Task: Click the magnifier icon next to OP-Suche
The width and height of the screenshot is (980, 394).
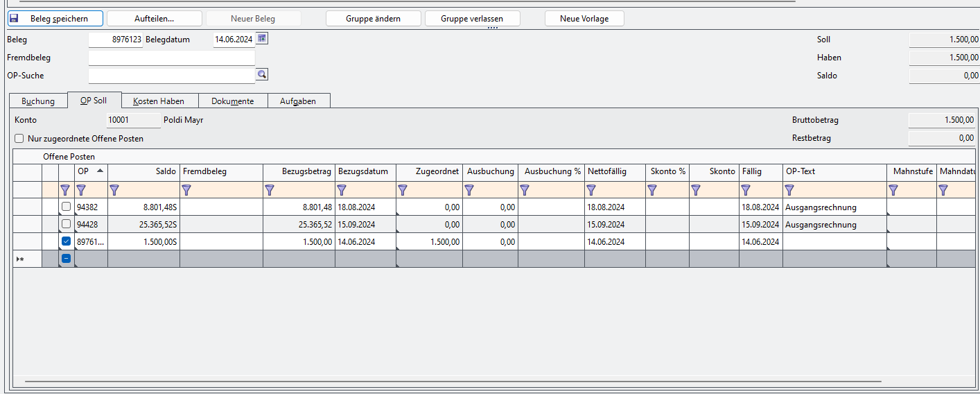Action: tap(262, 75)
